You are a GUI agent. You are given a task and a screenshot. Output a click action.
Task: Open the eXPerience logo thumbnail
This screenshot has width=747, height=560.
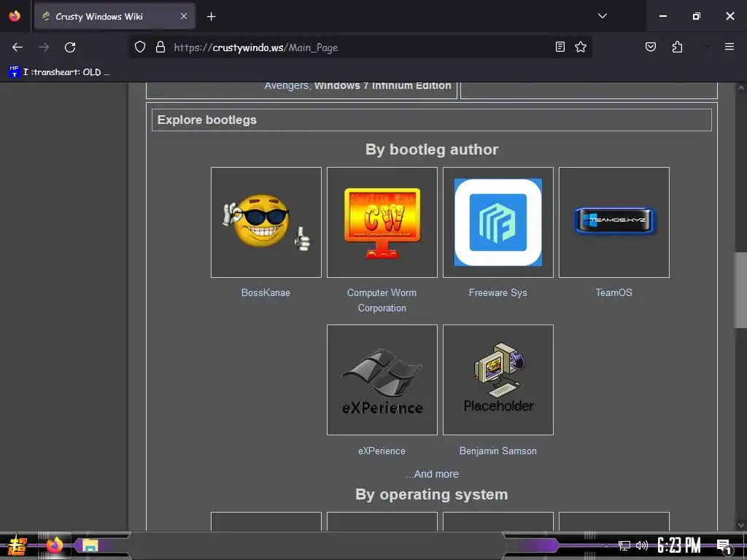pos(382,380)
